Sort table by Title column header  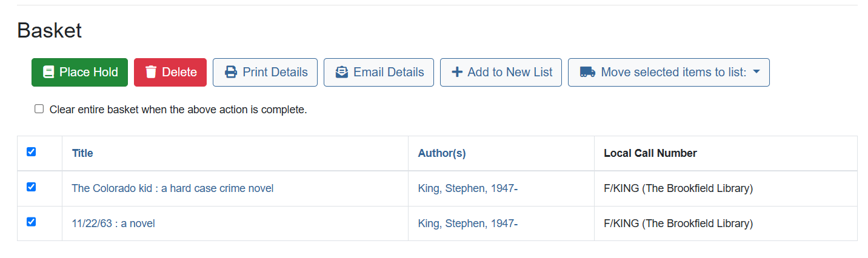click(x=82, y=153)
